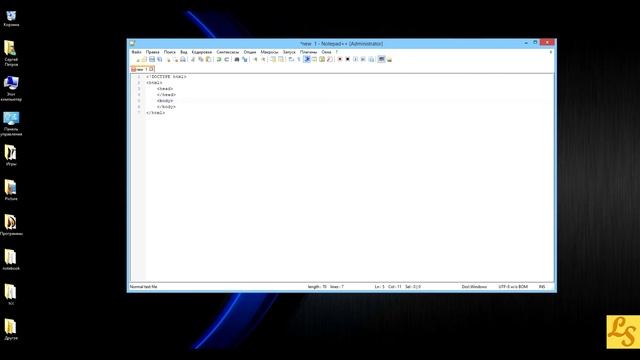Open the Плагины menu

point(309,52)
